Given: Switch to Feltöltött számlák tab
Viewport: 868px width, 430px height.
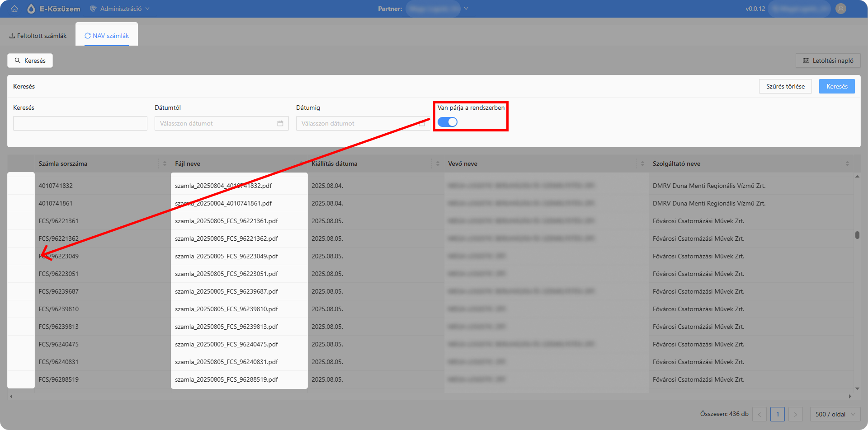Looking at the screenshot, I should click(x=38, y=36).
